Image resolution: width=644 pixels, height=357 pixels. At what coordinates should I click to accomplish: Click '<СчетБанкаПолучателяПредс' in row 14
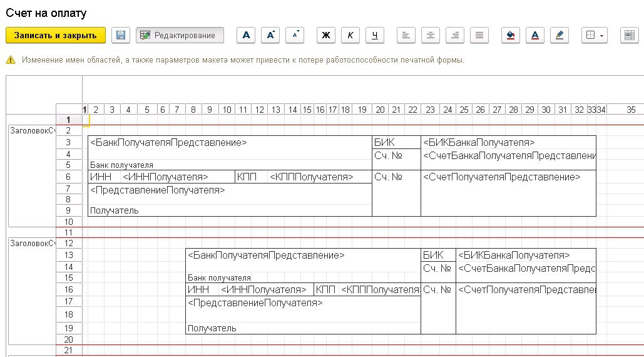pos(527,268)
